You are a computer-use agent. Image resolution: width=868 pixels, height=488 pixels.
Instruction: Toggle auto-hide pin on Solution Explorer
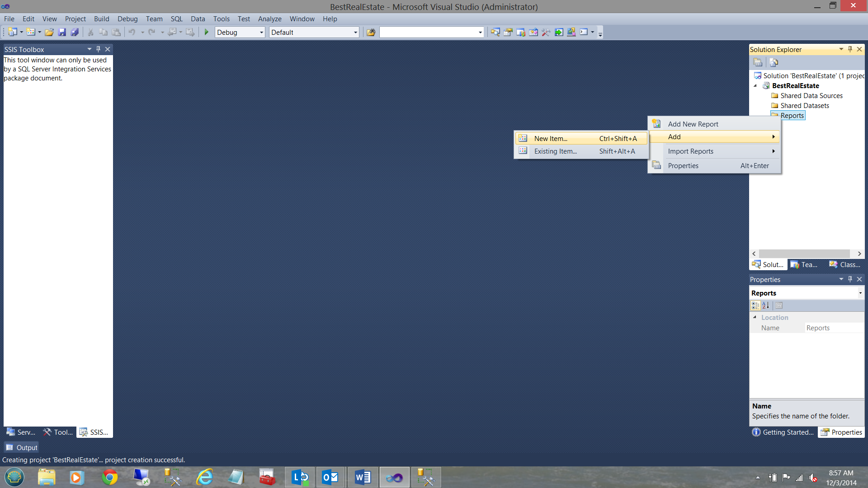(x=850, y=49)
